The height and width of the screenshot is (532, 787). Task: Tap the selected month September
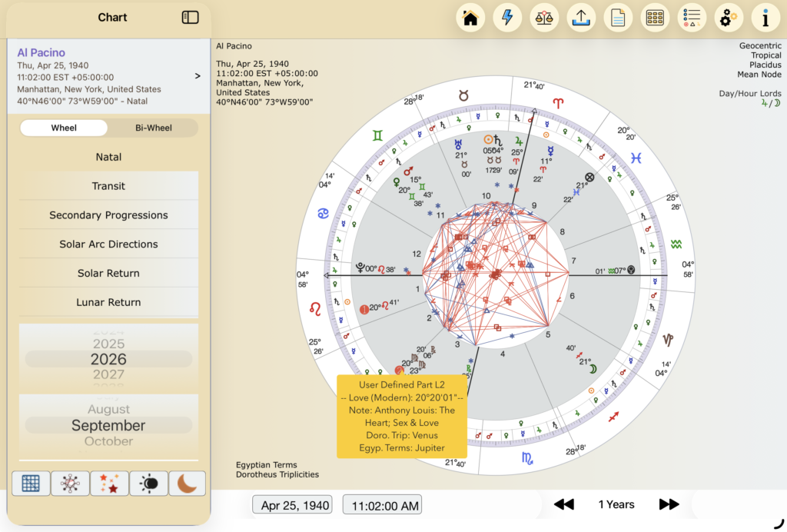(x=108, y=425)
